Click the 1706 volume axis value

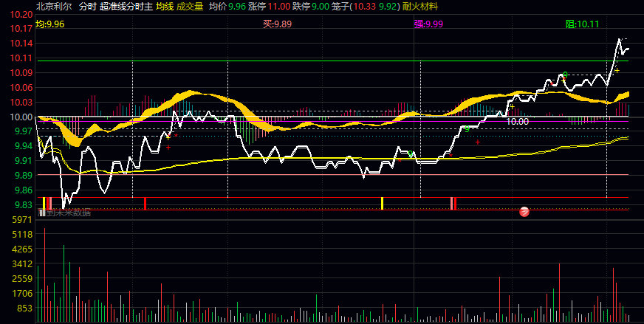(x=24, y=293)
